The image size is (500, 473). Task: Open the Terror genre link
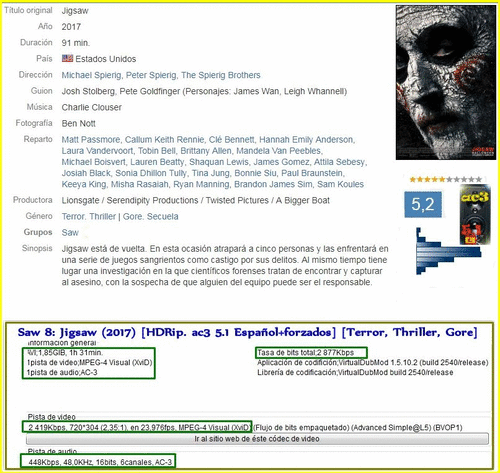pyautogui.click(x=74, y=217)
